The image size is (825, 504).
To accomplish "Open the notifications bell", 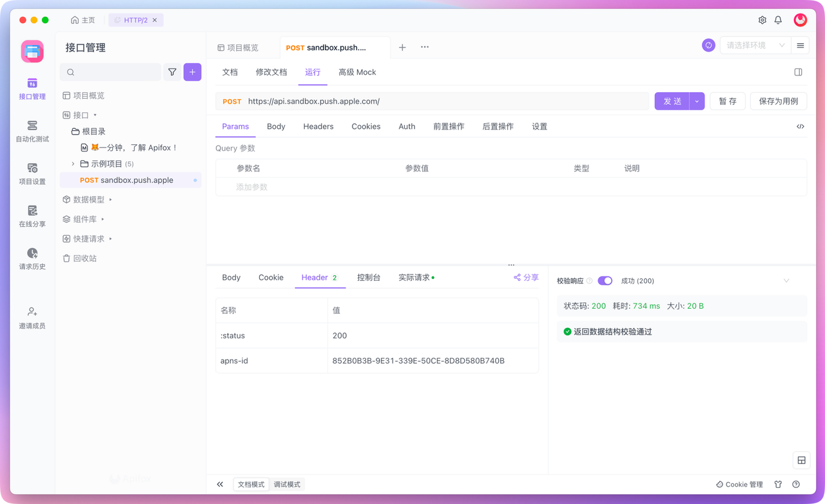I will [778, 20].
